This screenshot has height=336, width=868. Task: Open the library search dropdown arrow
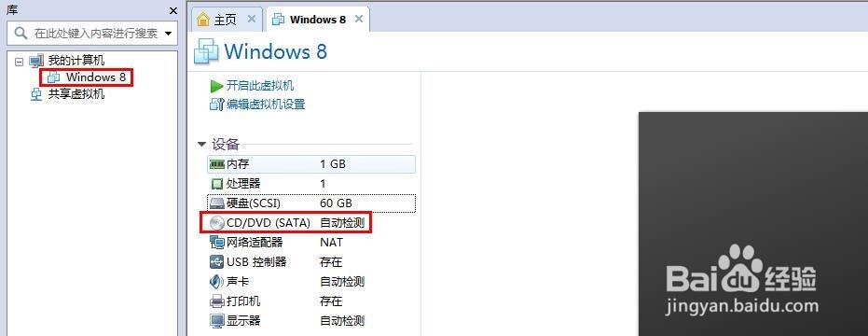[168, 34]
